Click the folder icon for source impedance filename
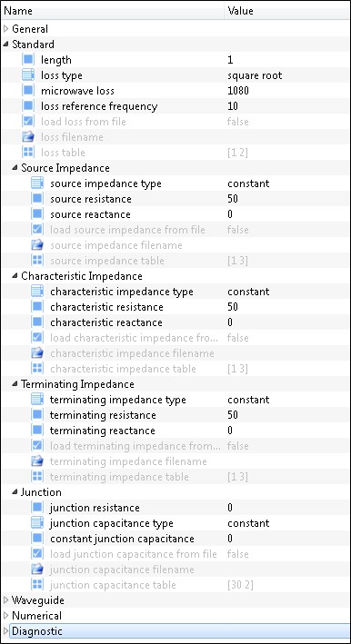 coord(37,245)
